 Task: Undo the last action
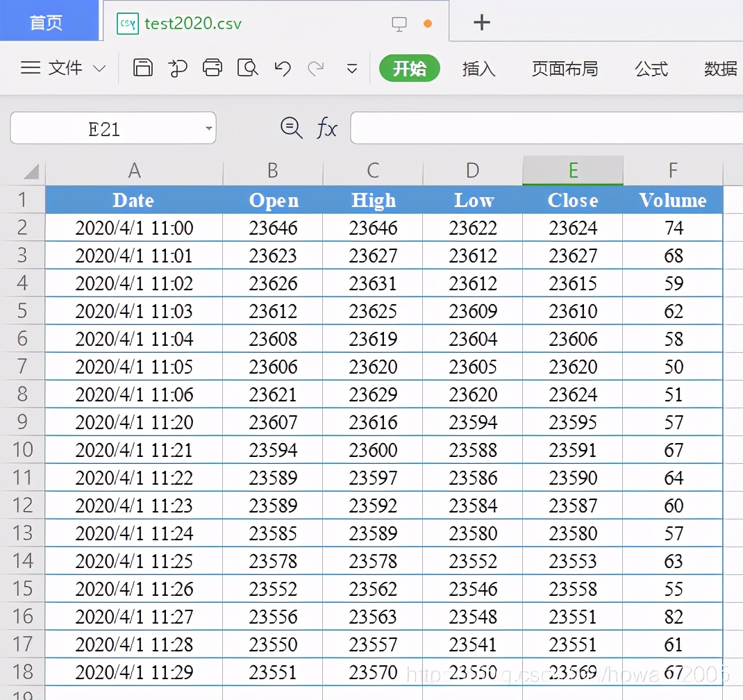pyautogui.click(x=282, y=69)
